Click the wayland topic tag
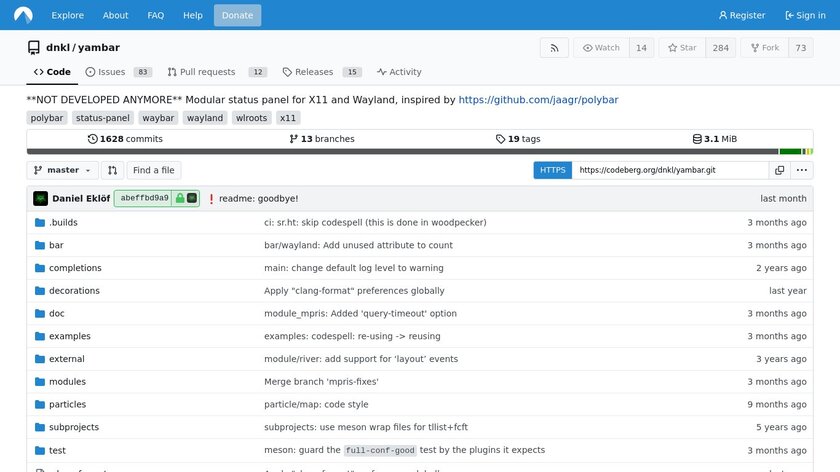 click(205, 118)
